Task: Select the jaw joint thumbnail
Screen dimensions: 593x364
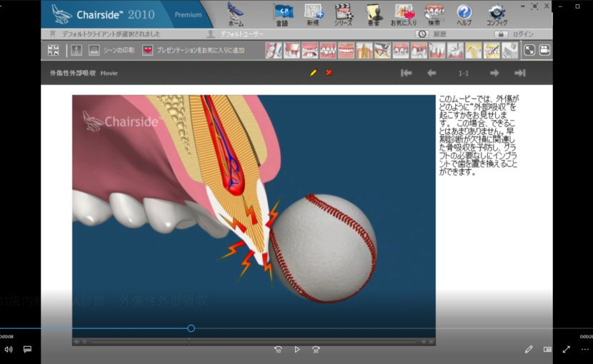Action: click(473, 50)
